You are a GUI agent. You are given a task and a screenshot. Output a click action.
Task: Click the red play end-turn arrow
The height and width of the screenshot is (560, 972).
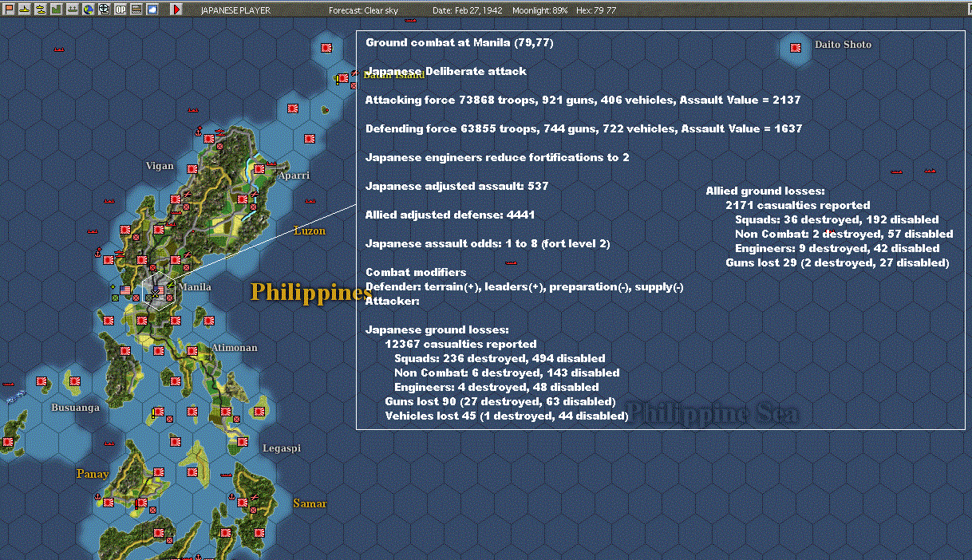[176, 10]
